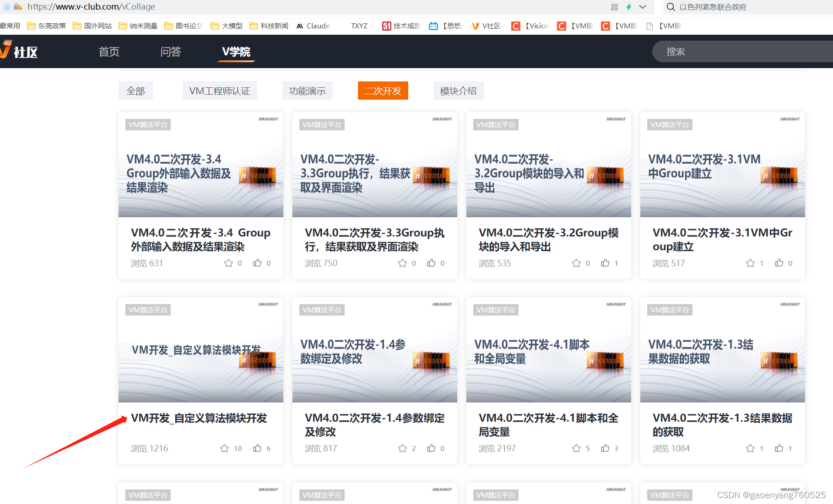Click the V社区 logo

[19, 50]
